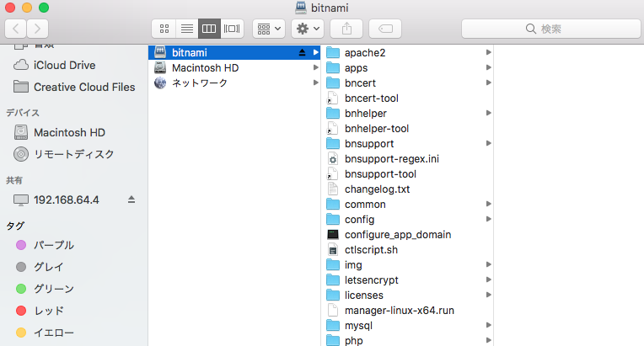This screenshot has height=346, width=644.
Task: Go forward with the right arrow
Action: [x=37, y=29]
